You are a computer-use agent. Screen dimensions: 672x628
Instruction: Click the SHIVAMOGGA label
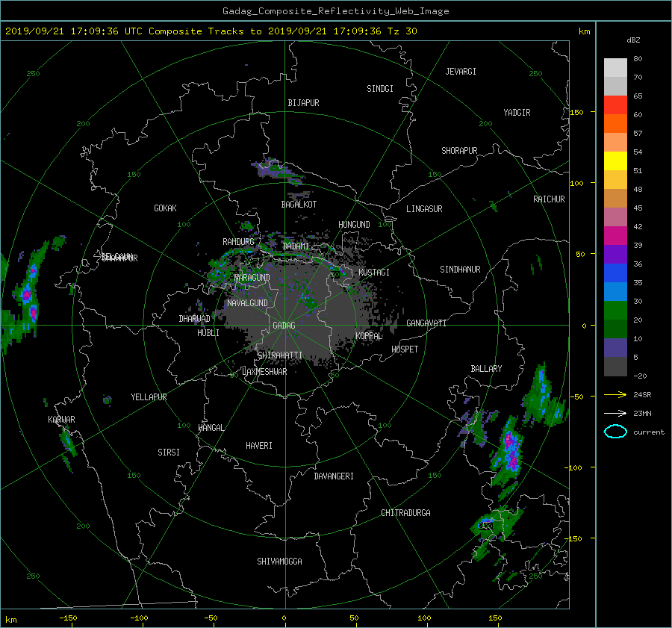[x=279, y=561]
